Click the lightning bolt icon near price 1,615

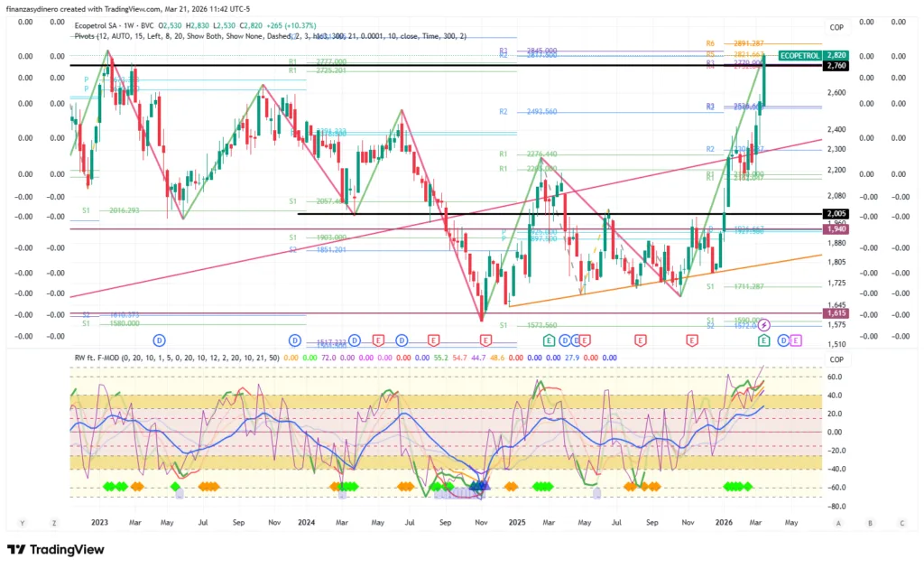pyautogui.click(x=763, y=324)
